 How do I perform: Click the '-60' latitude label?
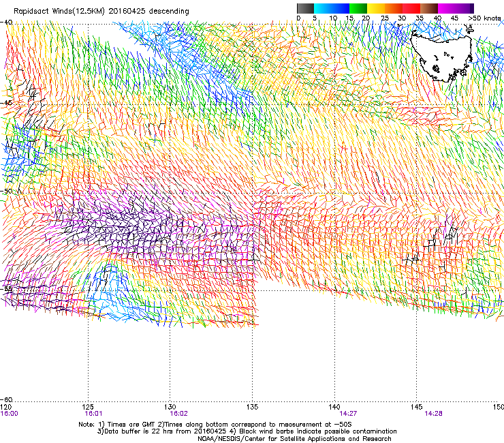click(6, 399)
